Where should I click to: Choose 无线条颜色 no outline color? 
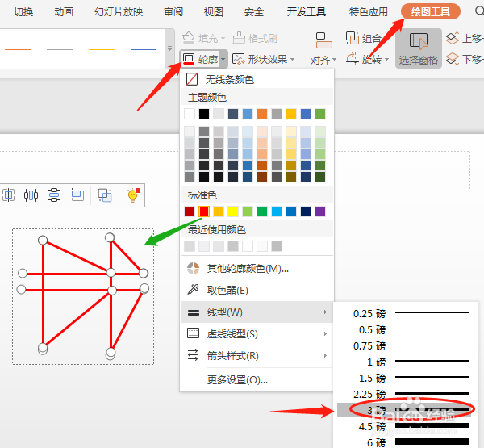(x=257, y=79)
